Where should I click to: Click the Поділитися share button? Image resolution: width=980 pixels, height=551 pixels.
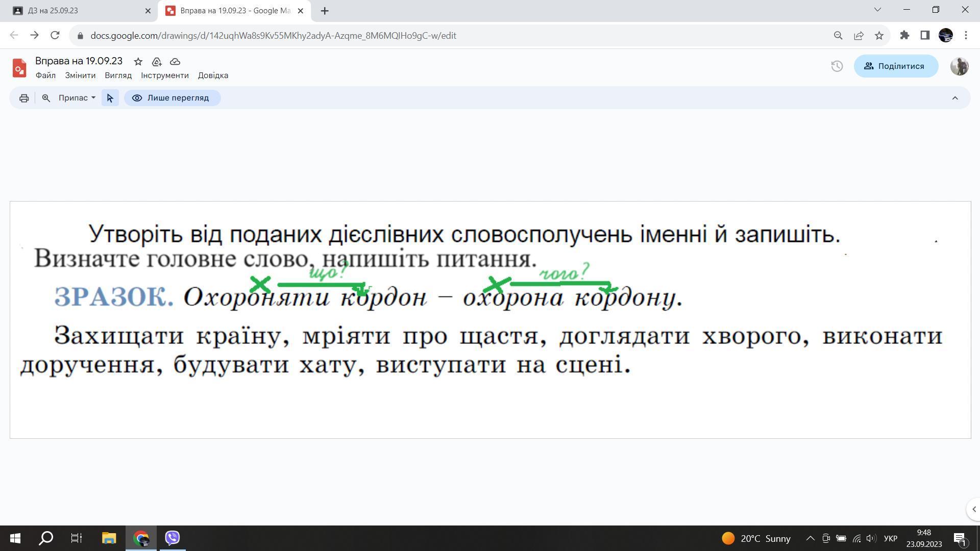896,66
